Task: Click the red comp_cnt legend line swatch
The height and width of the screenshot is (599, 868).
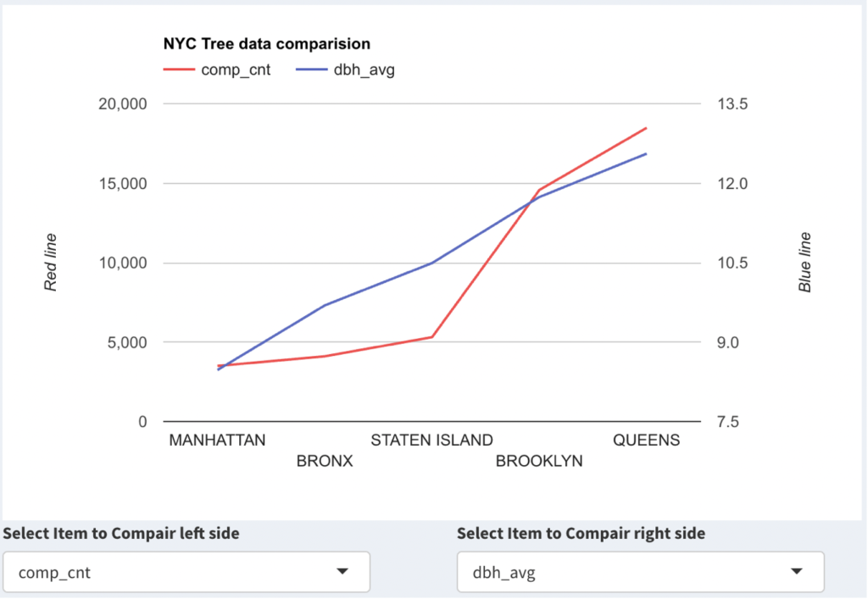Action: pos(178,70)
